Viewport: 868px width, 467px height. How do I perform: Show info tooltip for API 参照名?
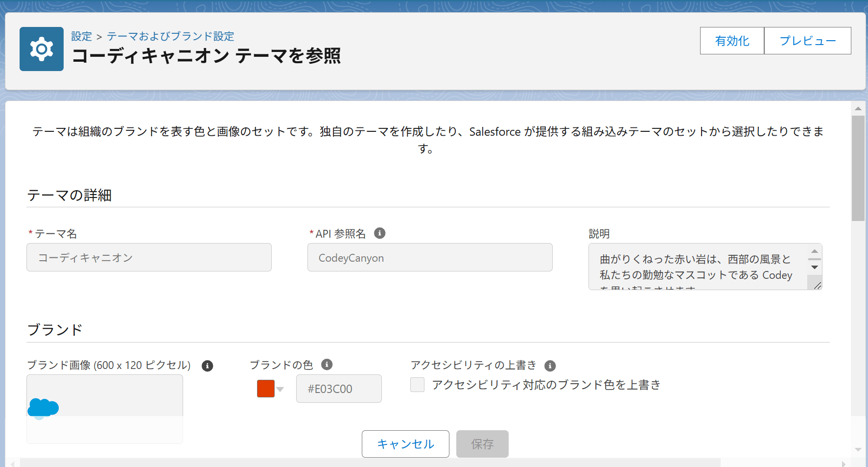tap(379, 233)
